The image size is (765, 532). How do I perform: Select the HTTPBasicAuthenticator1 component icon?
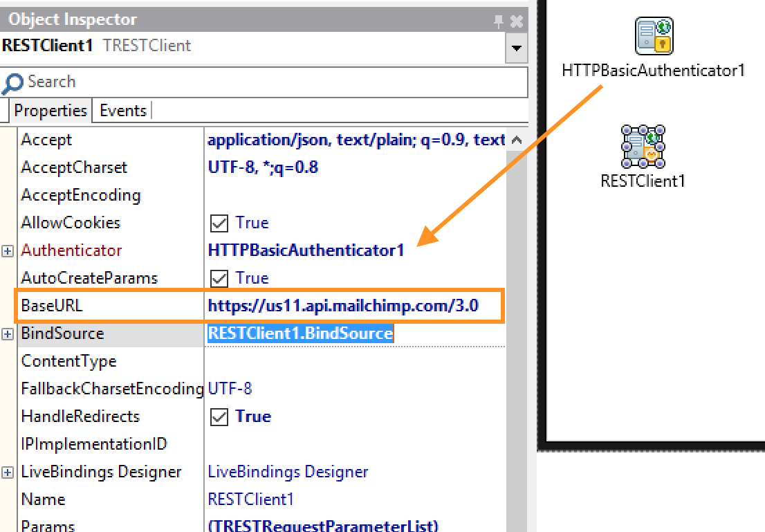(654, 37)
